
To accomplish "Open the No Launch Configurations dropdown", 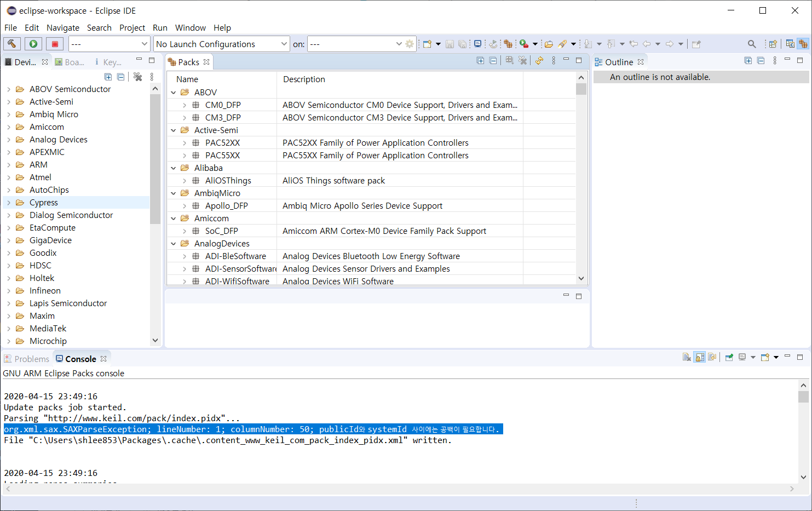I will pyautogui.click(x=221, y=44).
